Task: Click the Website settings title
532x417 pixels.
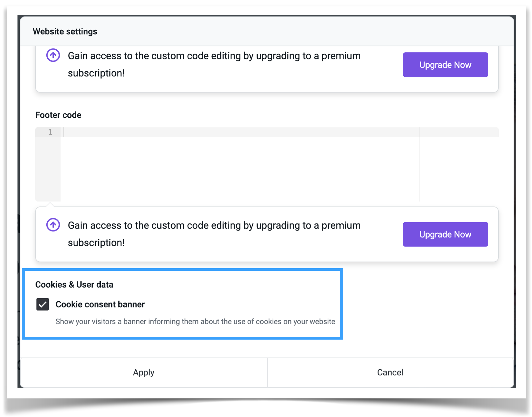Action: click(x=65, y=31)
